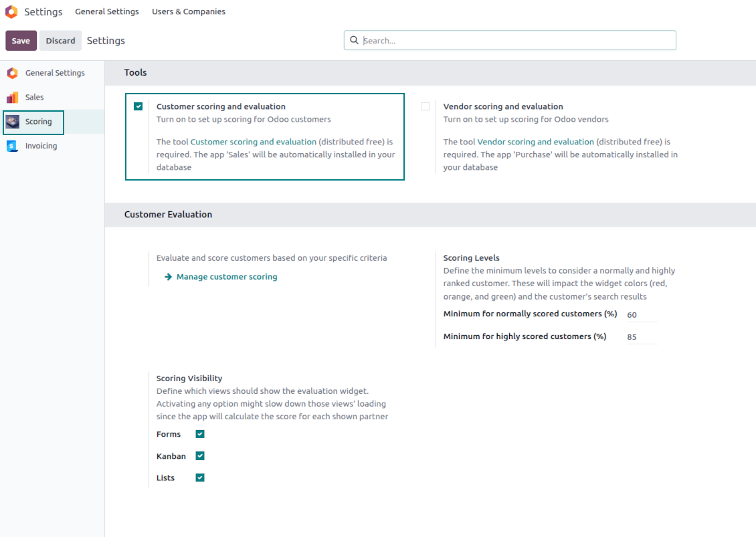Open Manage customer scoring link
Viewport: 756px width, 537px height.
click(227, 277)
